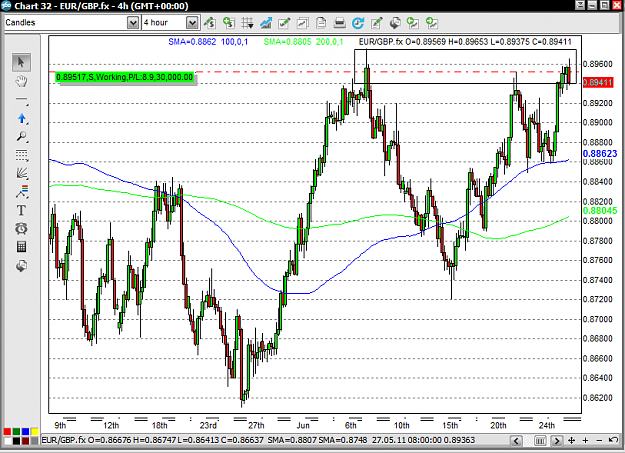
Task: Choose the horizontal line drawing tool
Action: click(x=22, y=100)
